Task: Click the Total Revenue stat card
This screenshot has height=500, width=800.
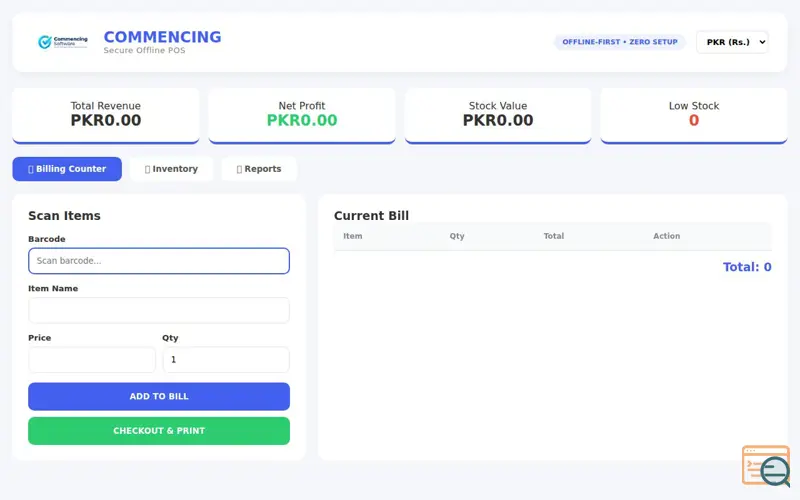Action: pyautogui.click(x=106, y=116)
